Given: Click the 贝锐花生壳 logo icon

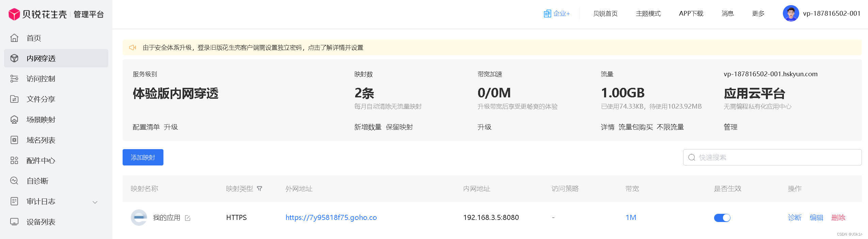Looking at the screenshot, I should click(14, 14).
